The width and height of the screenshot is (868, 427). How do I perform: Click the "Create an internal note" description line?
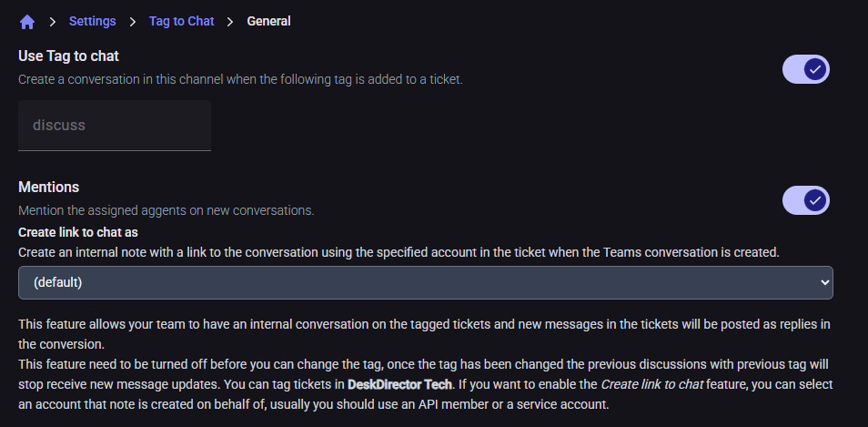[399, 252]
